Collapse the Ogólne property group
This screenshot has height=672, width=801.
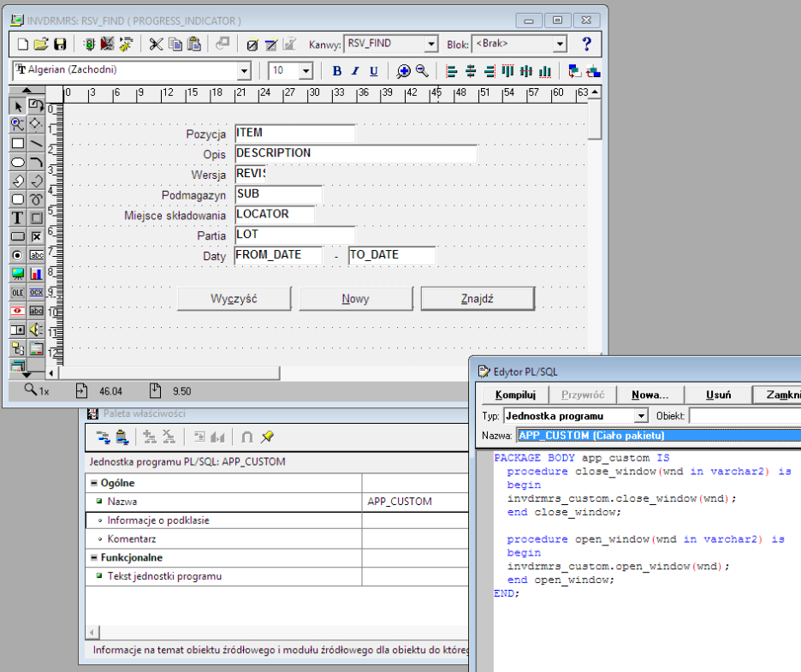(x=93, y=483)
